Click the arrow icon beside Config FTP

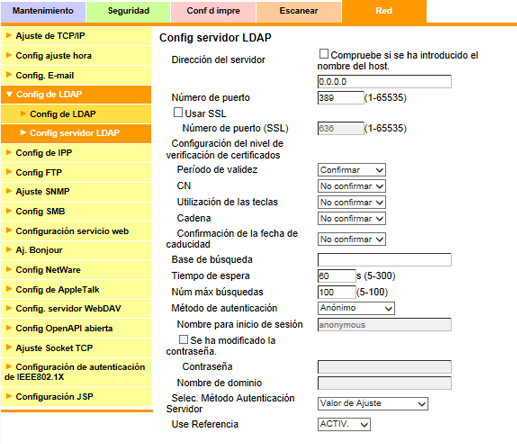(9, 172)
